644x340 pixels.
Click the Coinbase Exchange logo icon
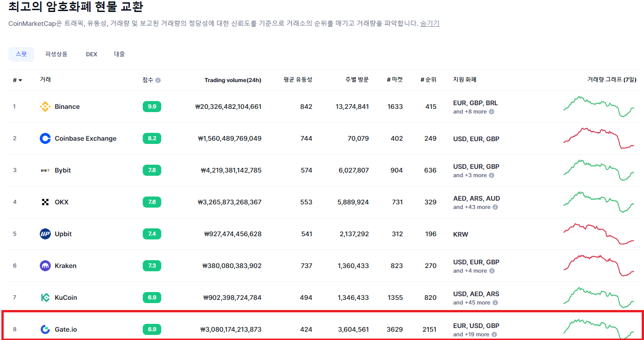[x=45, y=138]
